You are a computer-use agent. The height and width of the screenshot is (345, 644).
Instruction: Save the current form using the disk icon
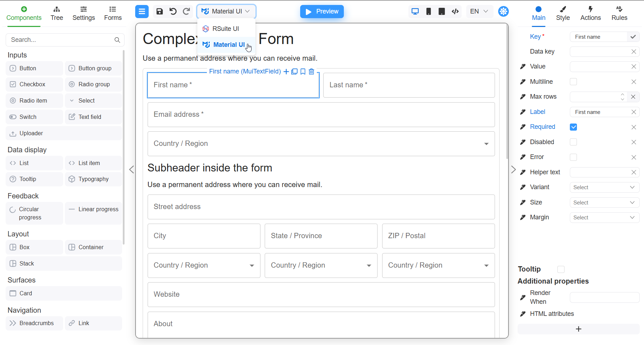(x=159, y=11)
